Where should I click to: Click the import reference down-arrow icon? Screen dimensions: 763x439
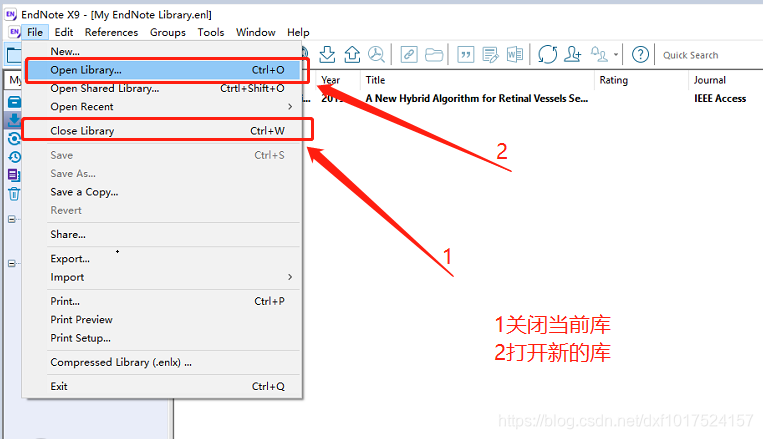click(327, 55)
